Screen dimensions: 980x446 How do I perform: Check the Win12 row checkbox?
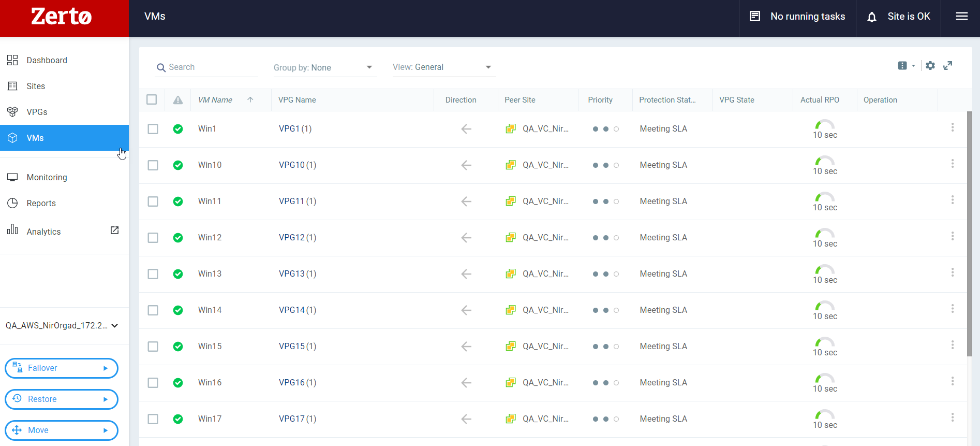pyautogui.click(x=153, y=238)
